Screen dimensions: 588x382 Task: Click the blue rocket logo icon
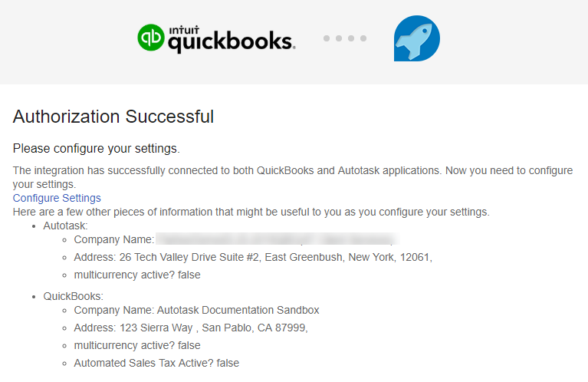416,38
